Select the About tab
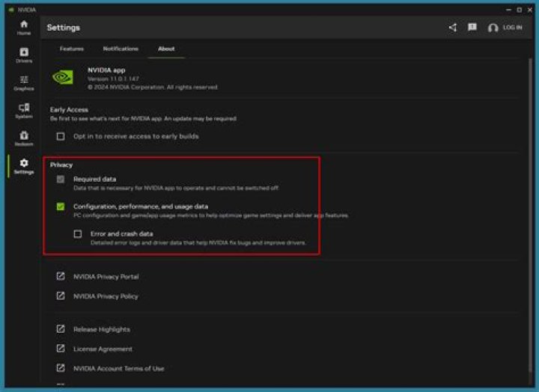The image size is (539, 392). pos(166,49)
